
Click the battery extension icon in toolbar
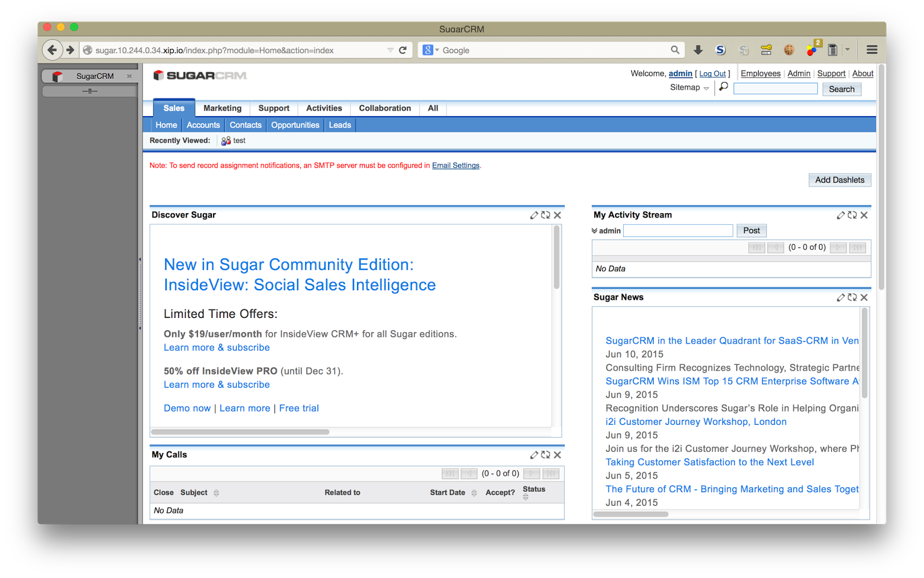(x=833, y=50)
